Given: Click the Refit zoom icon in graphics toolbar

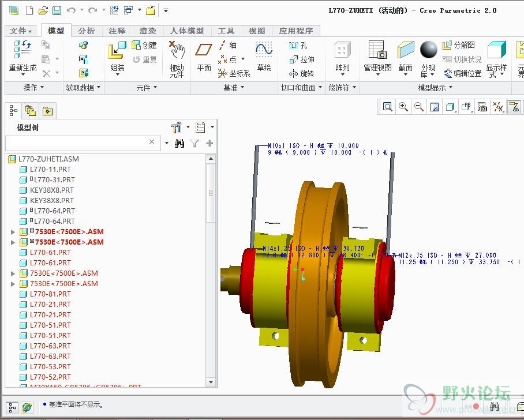Looking at the screenshot, I should click(x=387, y=107).
